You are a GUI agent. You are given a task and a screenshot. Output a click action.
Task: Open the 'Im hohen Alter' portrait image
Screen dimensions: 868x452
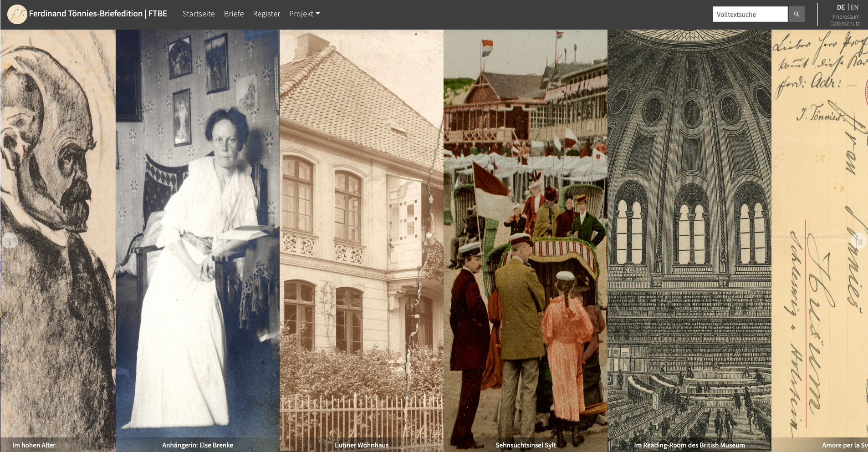pos(58,228)
